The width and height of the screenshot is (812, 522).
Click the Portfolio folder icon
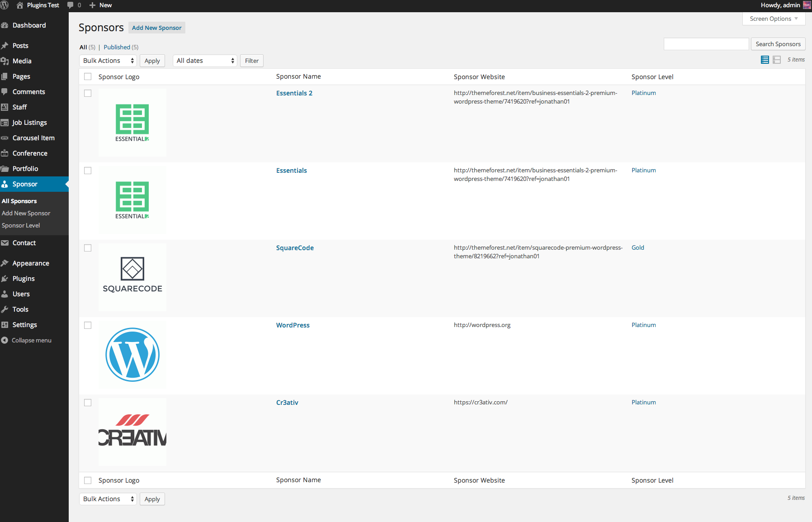pyautogui.click(x=5, y=169)
